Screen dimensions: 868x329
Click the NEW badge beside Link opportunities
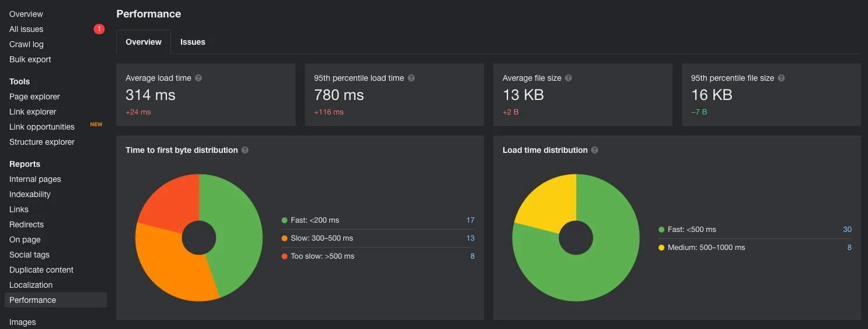tap(96, 124)
